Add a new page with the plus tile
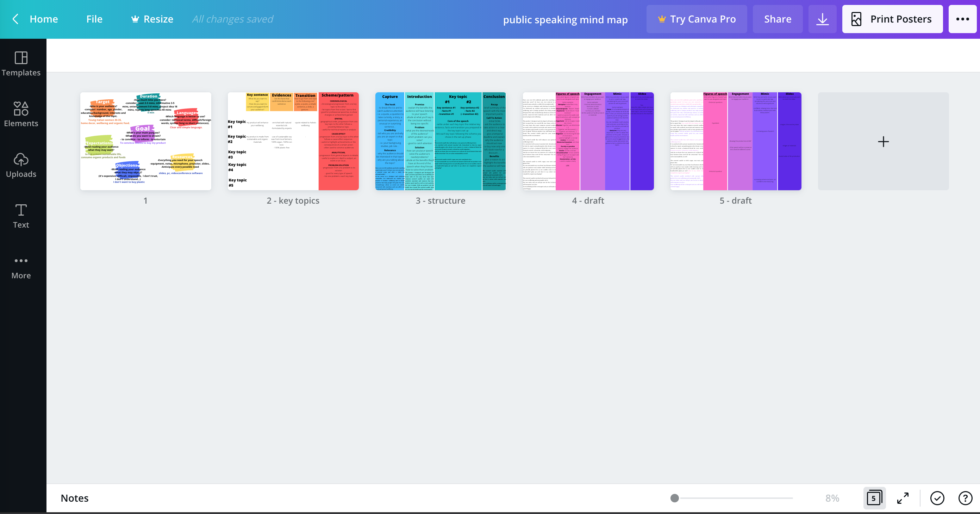Image resolution: width=980 pixels, height=514 pixels. [x=883, y=142]
